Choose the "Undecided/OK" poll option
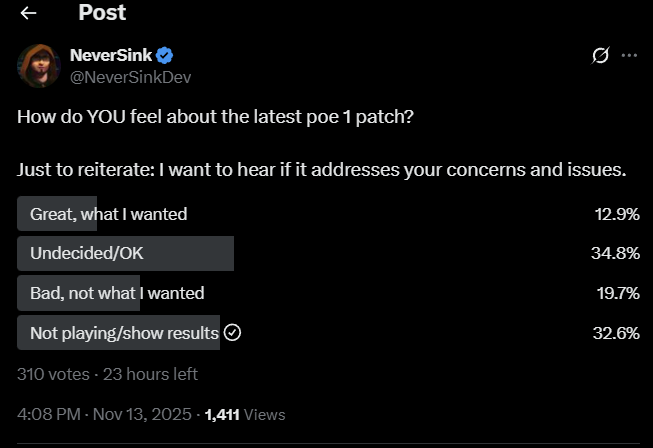 click(87, 253)
